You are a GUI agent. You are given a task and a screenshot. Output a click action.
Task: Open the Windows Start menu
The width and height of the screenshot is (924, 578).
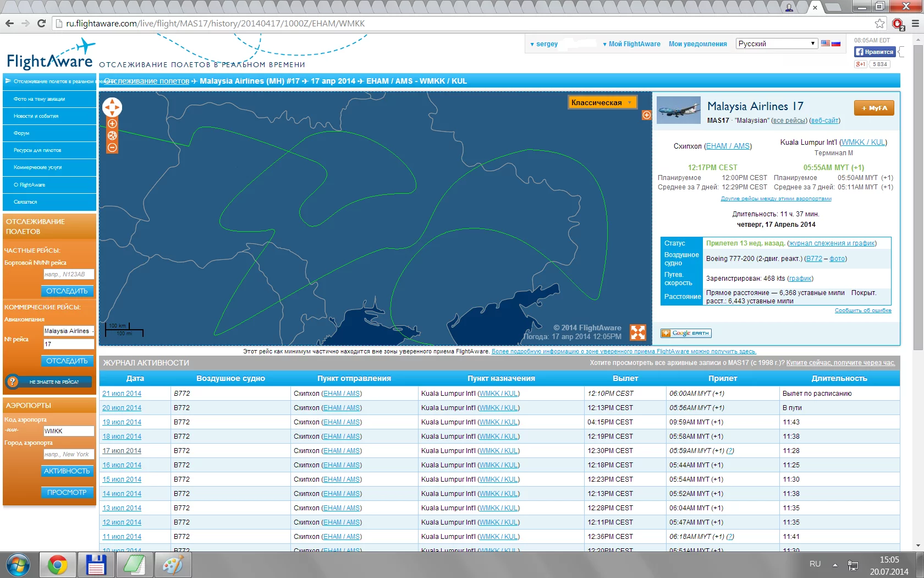(x=18, y=565)
